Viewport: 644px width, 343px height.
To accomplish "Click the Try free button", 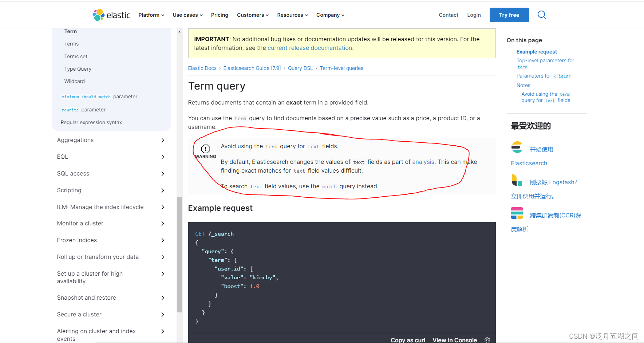I will (x=509, y=15).
